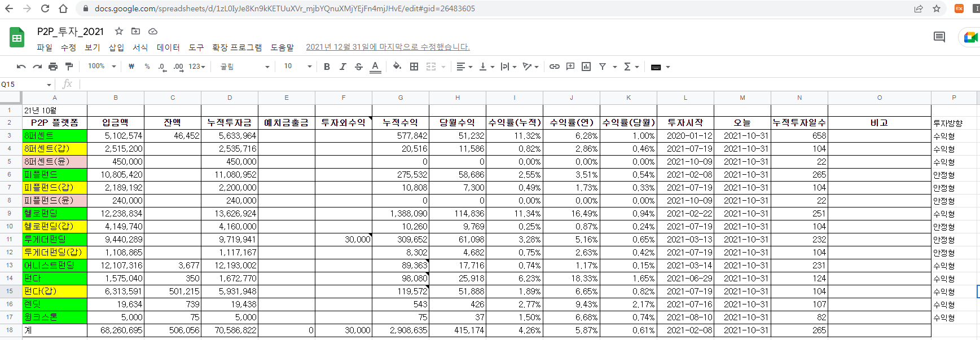Viewport: 980px width, 340px height.
Task: Open input tools keyboard icon
Action: (656, 67)
